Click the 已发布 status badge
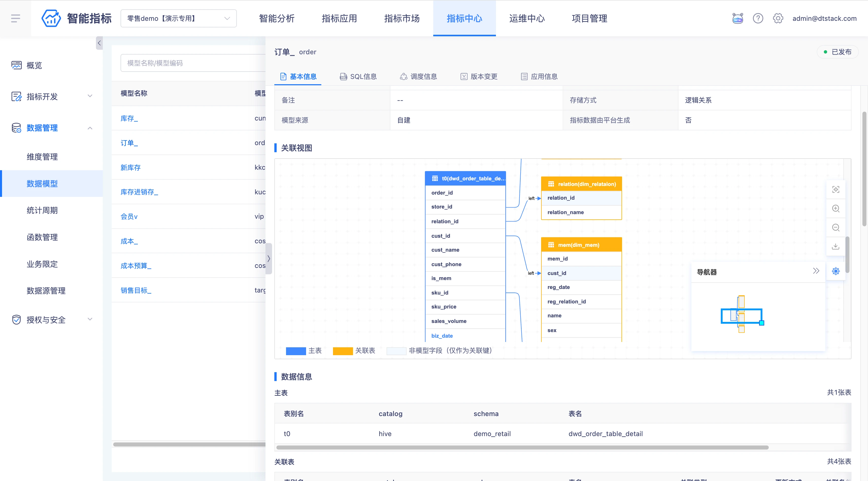Image resolution: width=868 pixels, height=481 pixels. pos(837,52)
